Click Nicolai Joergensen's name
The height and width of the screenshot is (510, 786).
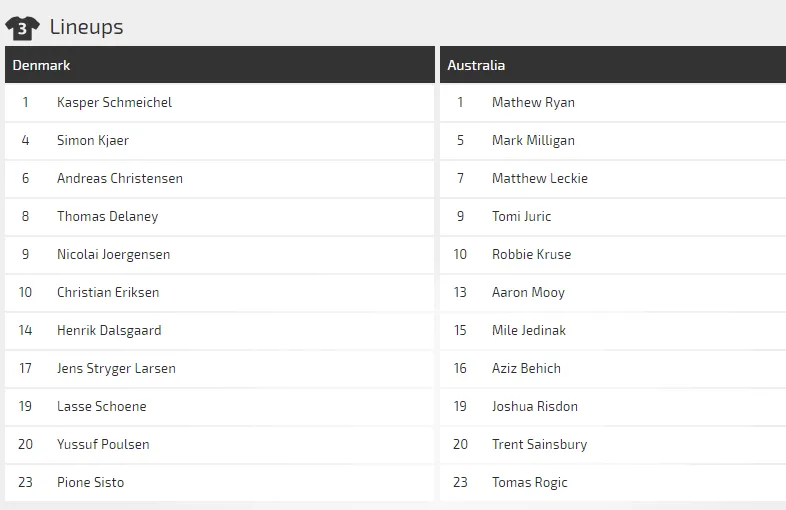tap(113, 254)
